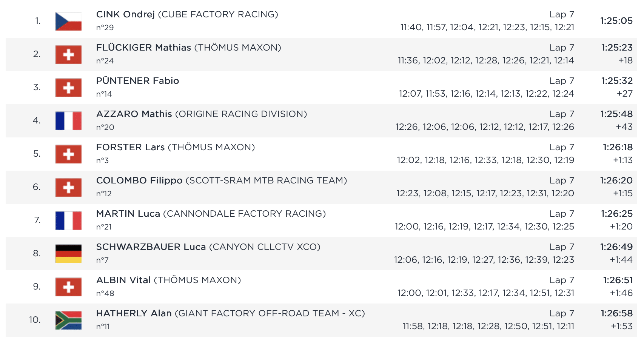Click the South African flag beside Hatherly Alan

point(68,320)
